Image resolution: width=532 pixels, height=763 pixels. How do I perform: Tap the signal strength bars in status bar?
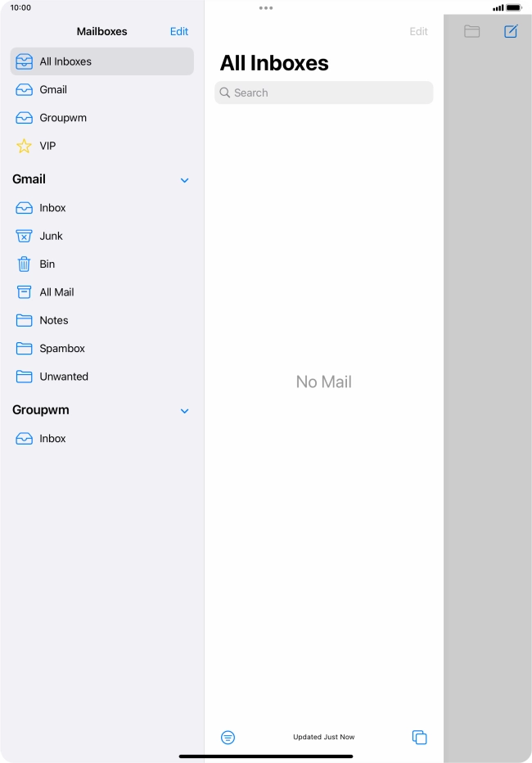tap(498, 8)
